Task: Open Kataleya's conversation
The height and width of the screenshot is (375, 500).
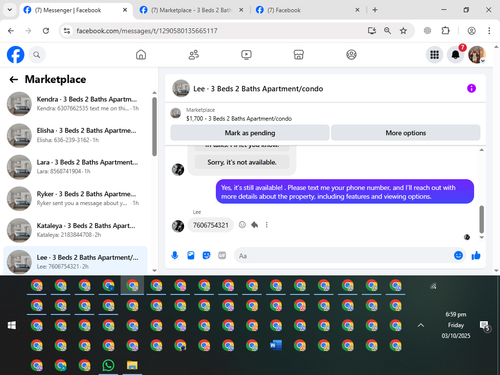Action: click(x=75, y=230)
